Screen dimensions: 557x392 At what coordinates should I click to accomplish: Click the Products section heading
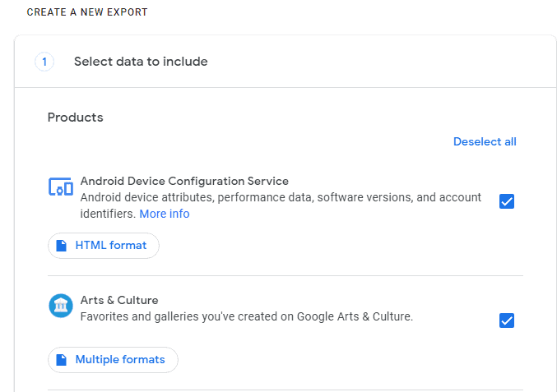[x=76, y=118]
